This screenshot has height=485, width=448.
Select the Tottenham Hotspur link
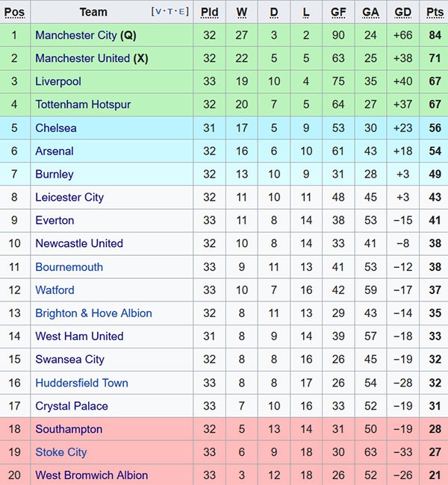(x=83, y=104)
